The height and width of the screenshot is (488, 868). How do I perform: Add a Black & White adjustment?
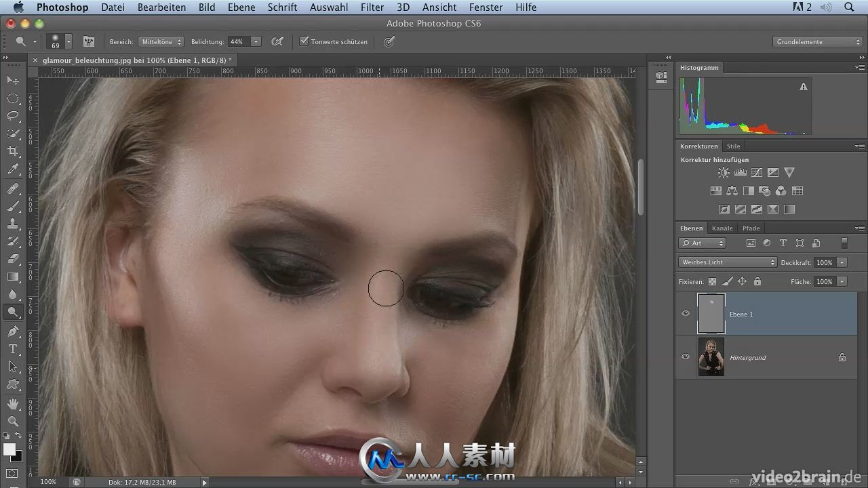(x=748, y=191)
